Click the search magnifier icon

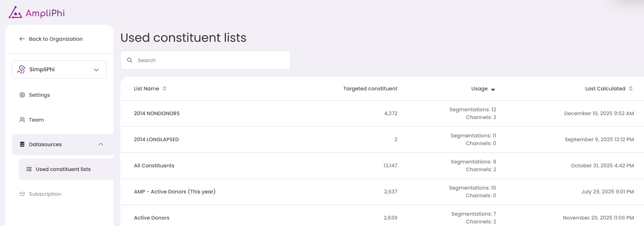click(x=130, y=60)
